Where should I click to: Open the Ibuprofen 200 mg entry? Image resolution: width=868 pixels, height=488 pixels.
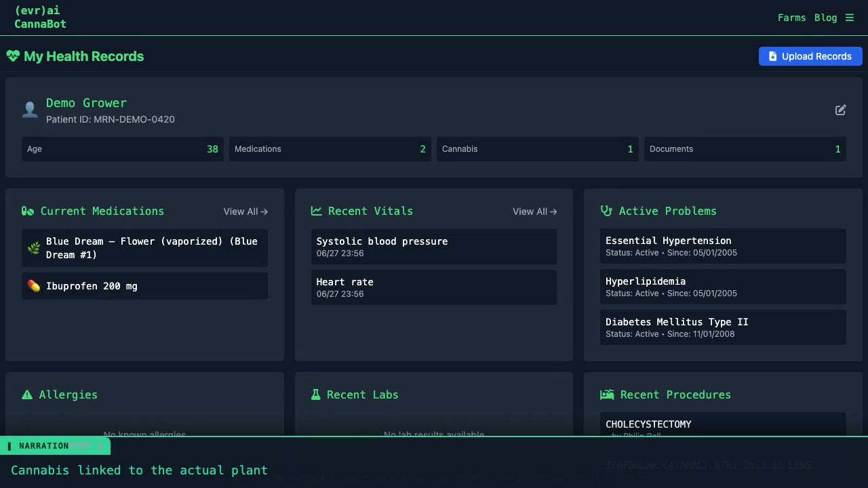click(x=144, y=286)
